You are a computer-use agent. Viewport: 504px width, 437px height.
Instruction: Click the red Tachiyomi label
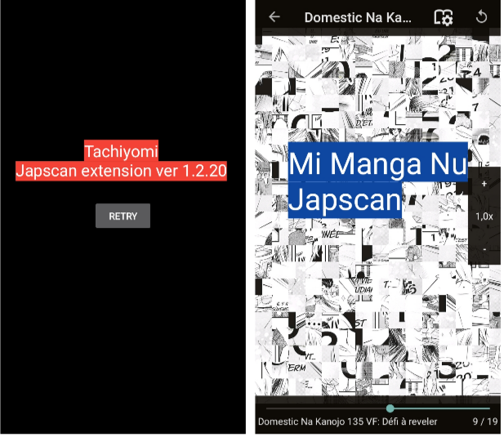(122, 152)
